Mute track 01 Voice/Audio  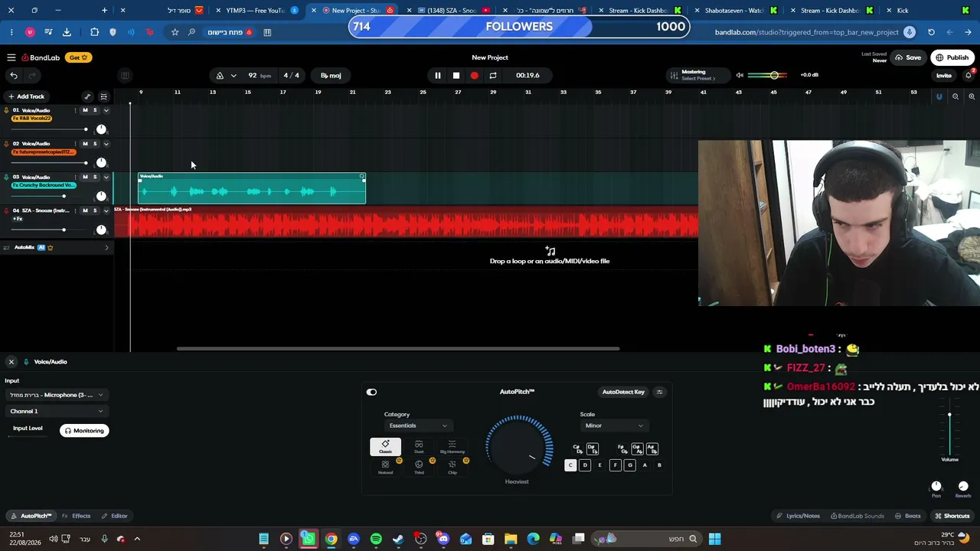click(85, 110)
